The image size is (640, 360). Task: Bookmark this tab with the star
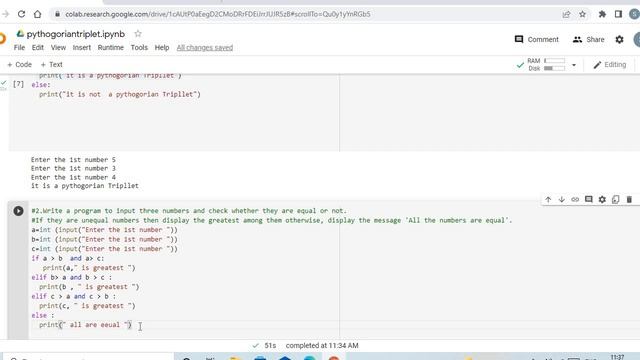point(582,14)
